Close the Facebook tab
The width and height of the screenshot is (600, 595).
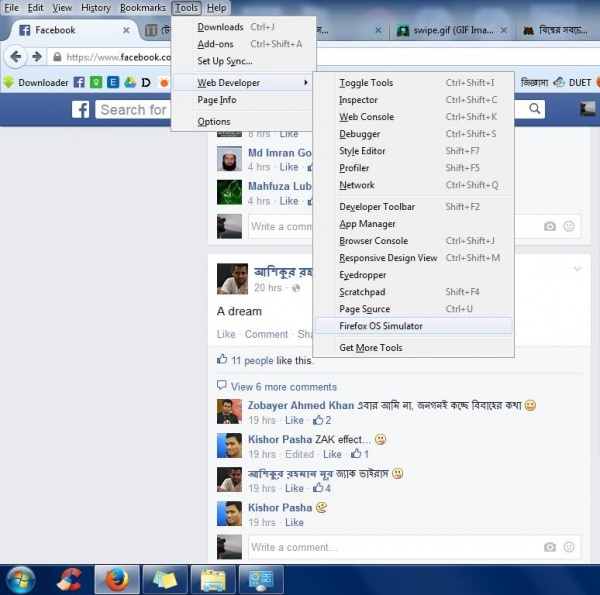pos(126,30)
